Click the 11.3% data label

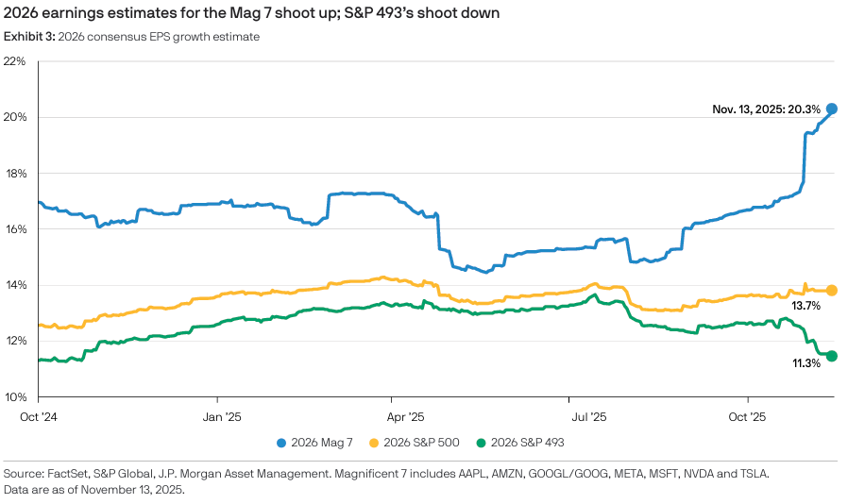click(x=805, y=362)
